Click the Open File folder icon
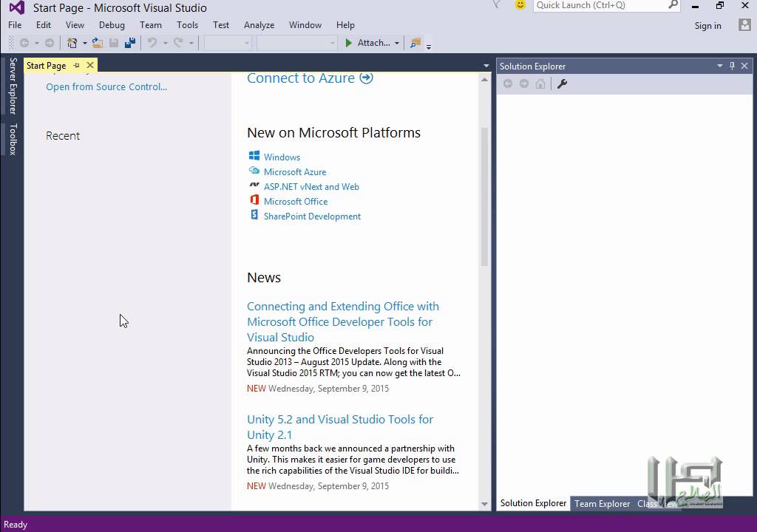757x532 pixels. (x=98, y=43)
